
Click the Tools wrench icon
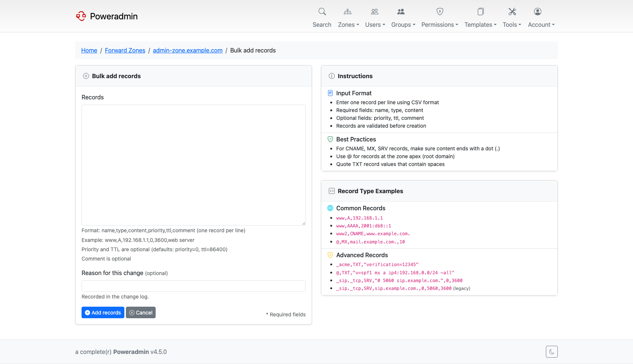point(512,12)
